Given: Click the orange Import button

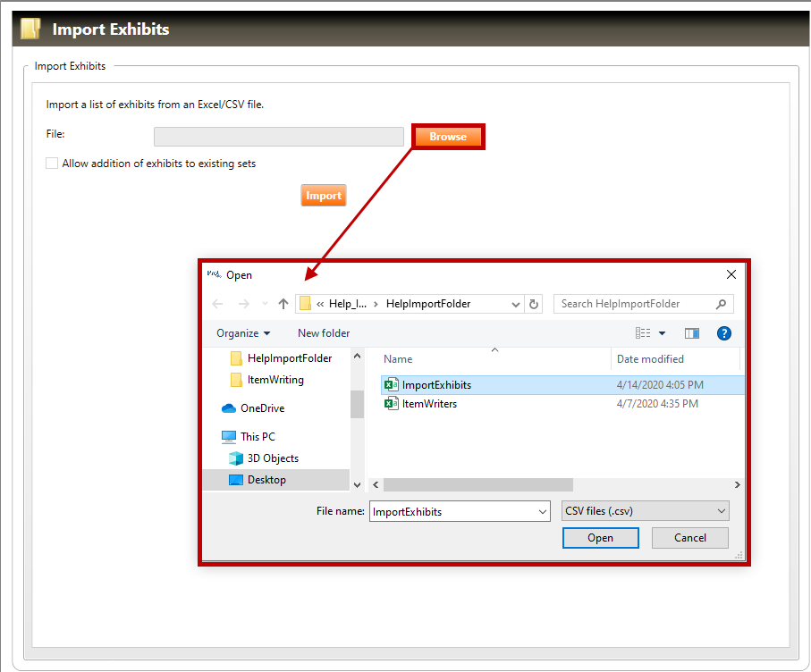Looking at the screenshot, I should point(324,196).
